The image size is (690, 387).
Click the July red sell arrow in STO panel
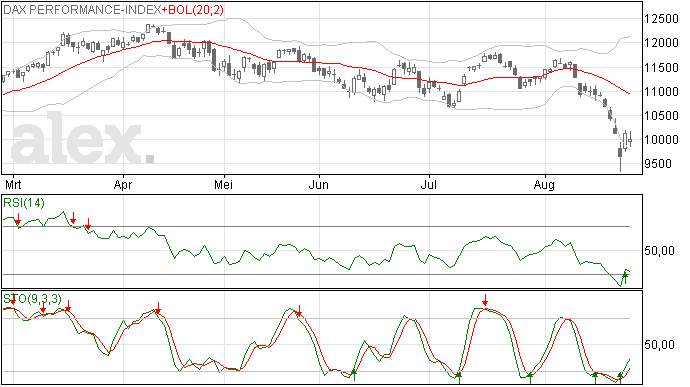click(x=485, y=301)
